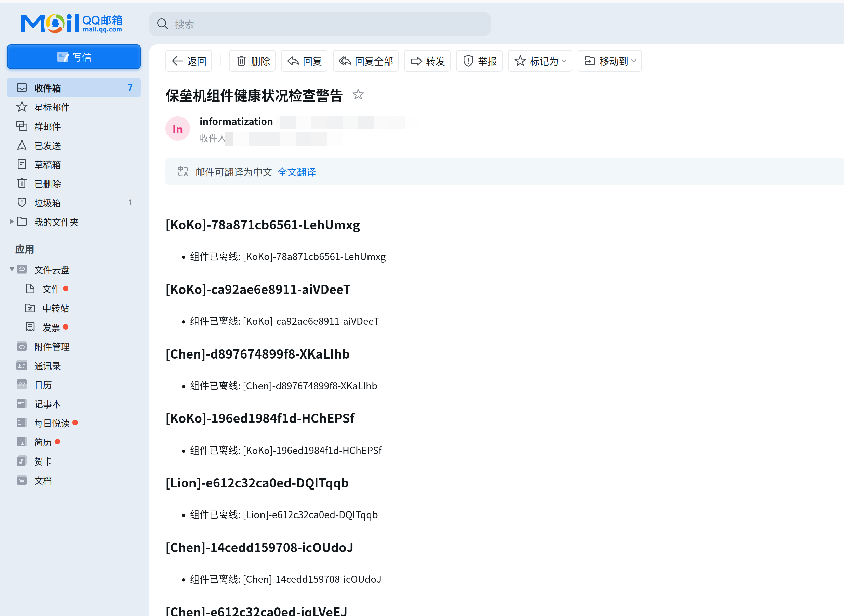Open the Move To dropdown
The height and width of the screenshot is (616, 844).
click(609, 61)
